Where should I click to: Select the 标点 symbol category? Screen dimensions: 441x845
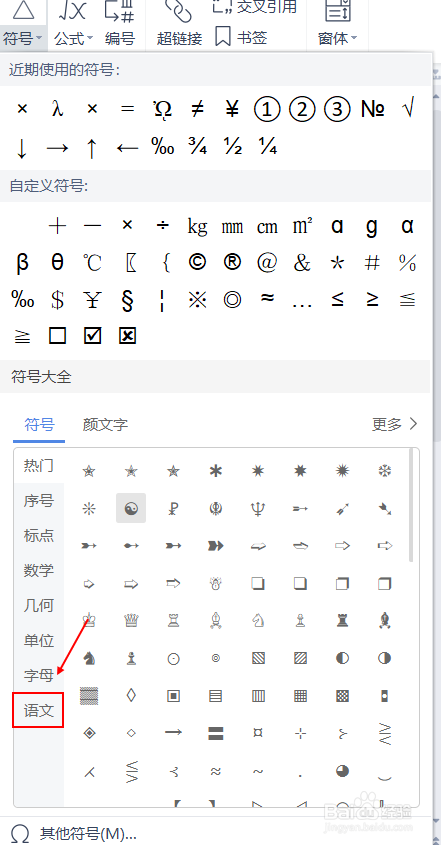[39, 535]
